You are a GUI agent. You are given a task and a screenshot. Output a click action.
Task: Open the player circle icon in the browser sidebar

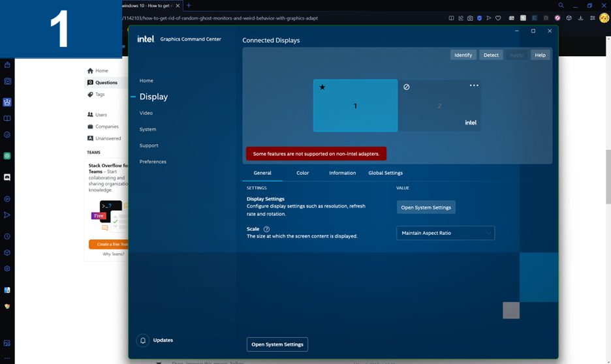point(7,199)
